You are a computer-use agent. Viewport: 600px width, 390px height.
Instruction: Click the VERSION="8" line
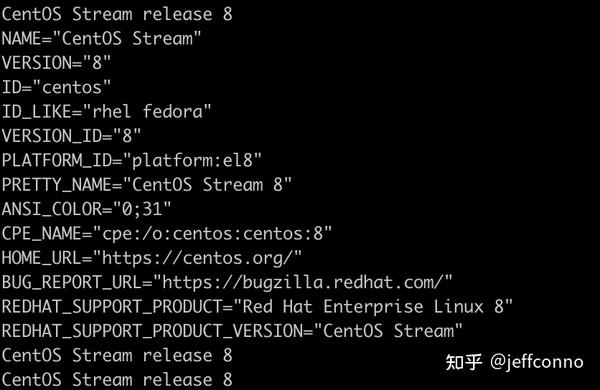pos(56,63)
